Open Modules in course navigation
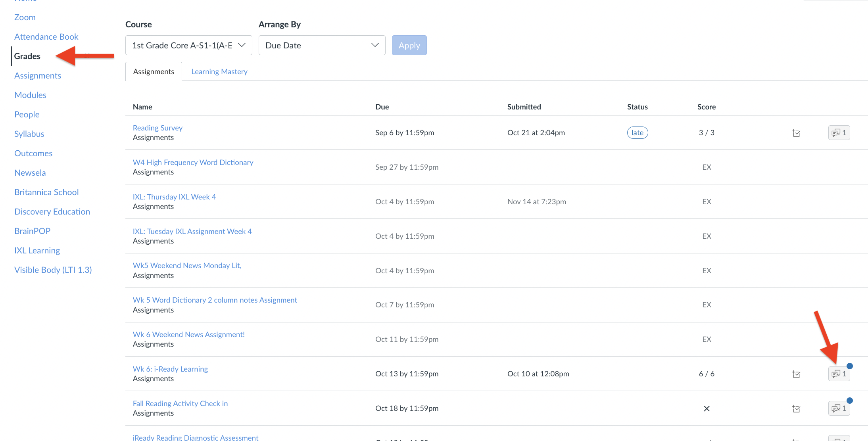This screenshot has height=441, width=868. click(x=31, y=95)
